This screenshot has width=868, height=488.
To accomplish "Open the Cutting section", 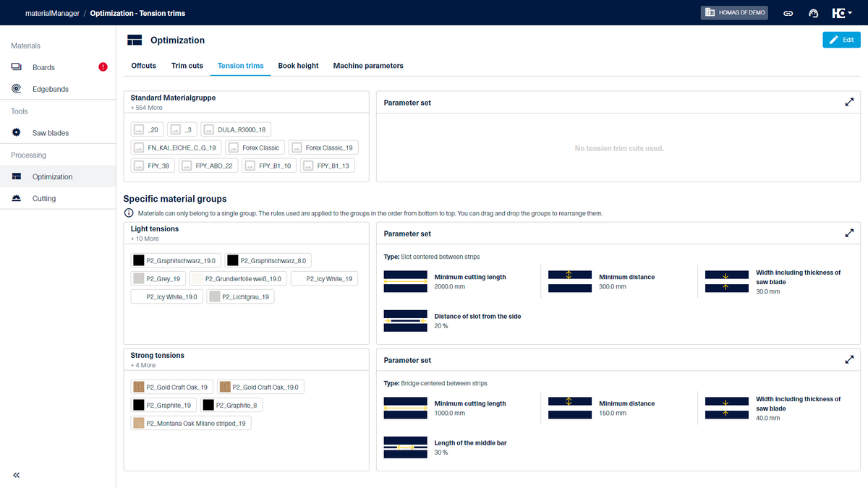I will (x=44, y=198).
